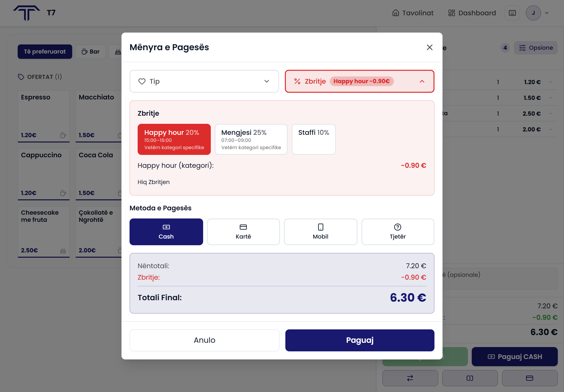Open the on-screen keyboard icon
Screen dimensions: 564x392
pyautogui.click(x=512, y=13)
